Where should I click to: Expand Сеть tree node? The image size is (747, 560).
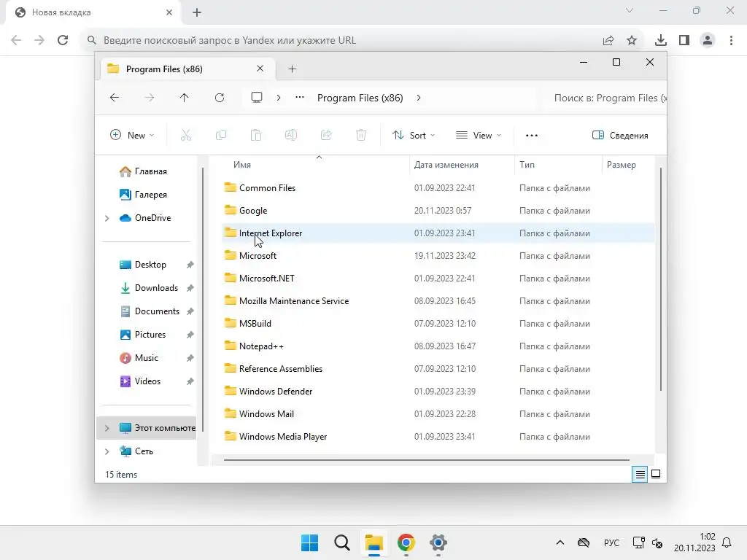107,451
